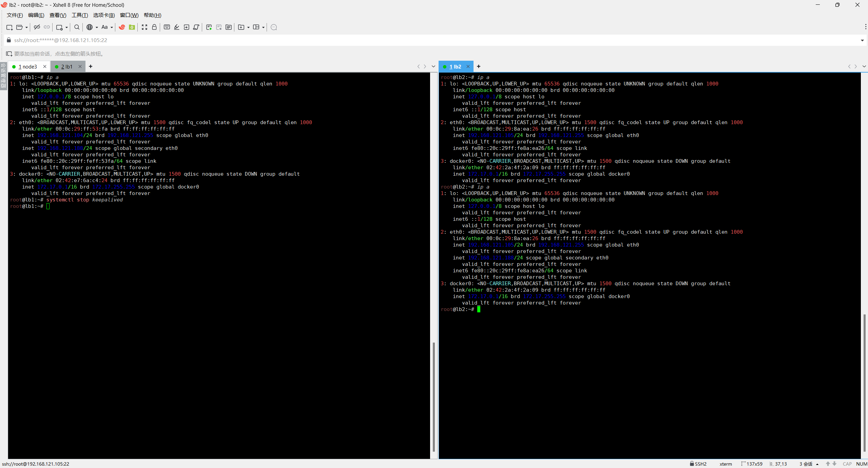The image size is (868, 468).
Task: Switch to the node3 tab
Action: click(x=28, y=67)
